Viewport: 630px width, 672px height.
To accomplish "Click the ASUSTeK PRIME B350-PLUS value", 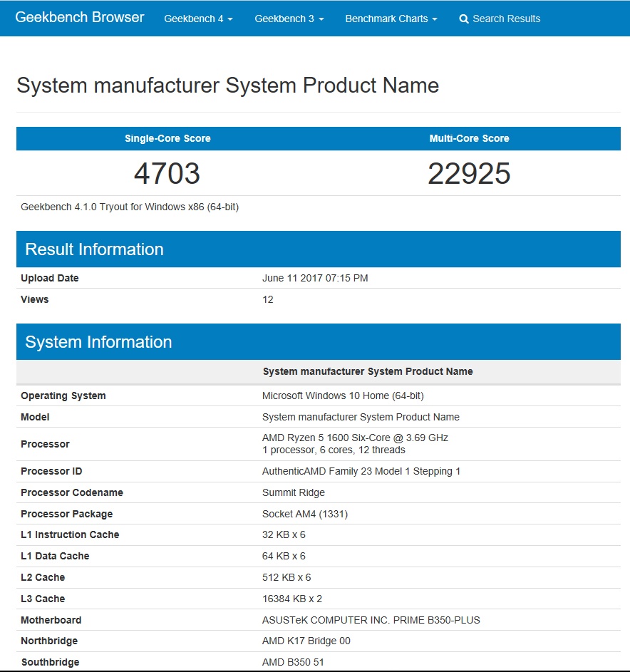I will 371,620.
